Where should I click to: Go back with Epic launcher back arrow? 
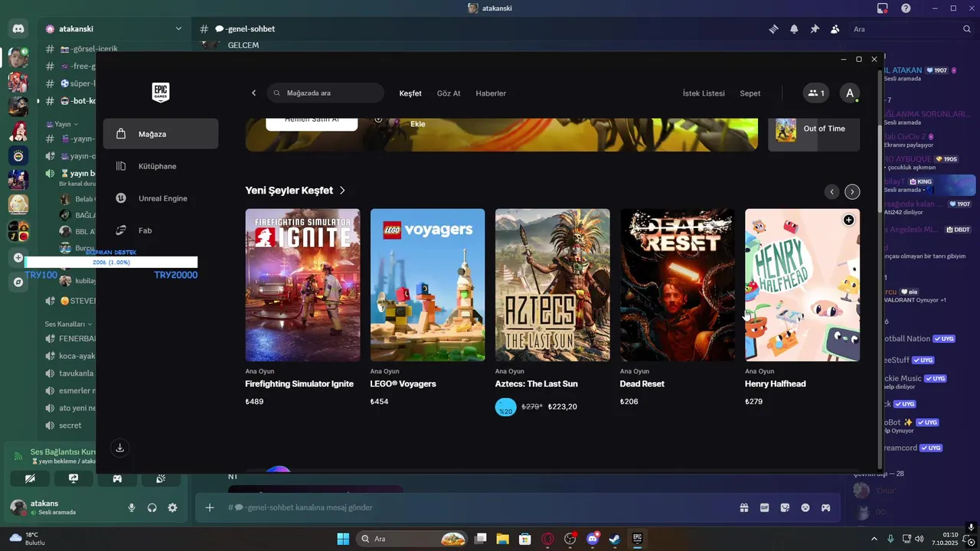pos(254,93)
